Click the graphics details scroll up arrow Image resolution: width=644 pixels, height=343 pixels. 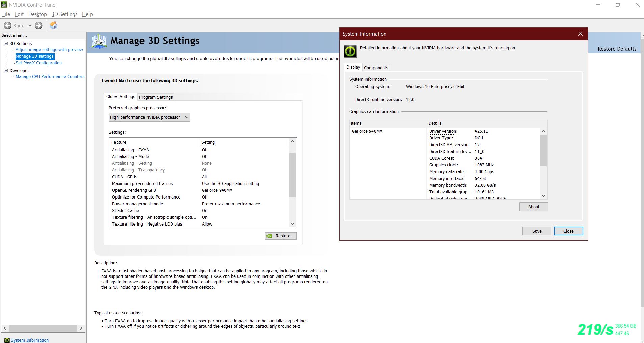click(543, 131)
